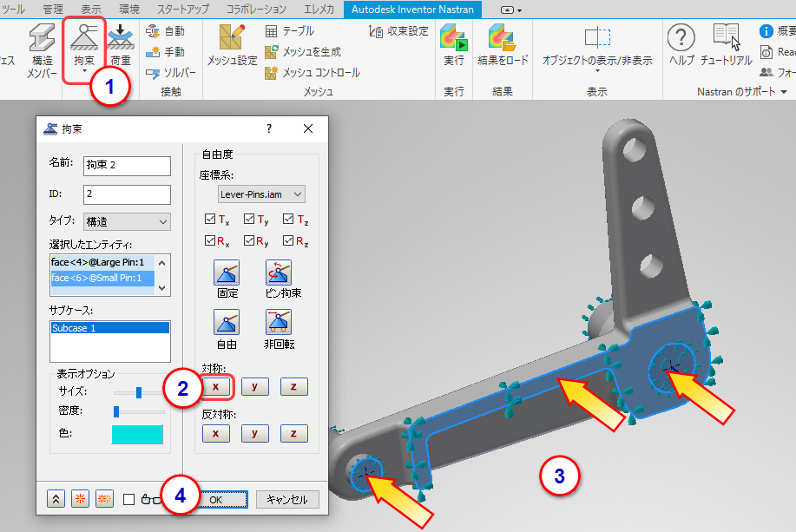Adjust the 密度 slider handle
Image resolution: width=796 pixels, height=532 pixels.
coord(116,411)
